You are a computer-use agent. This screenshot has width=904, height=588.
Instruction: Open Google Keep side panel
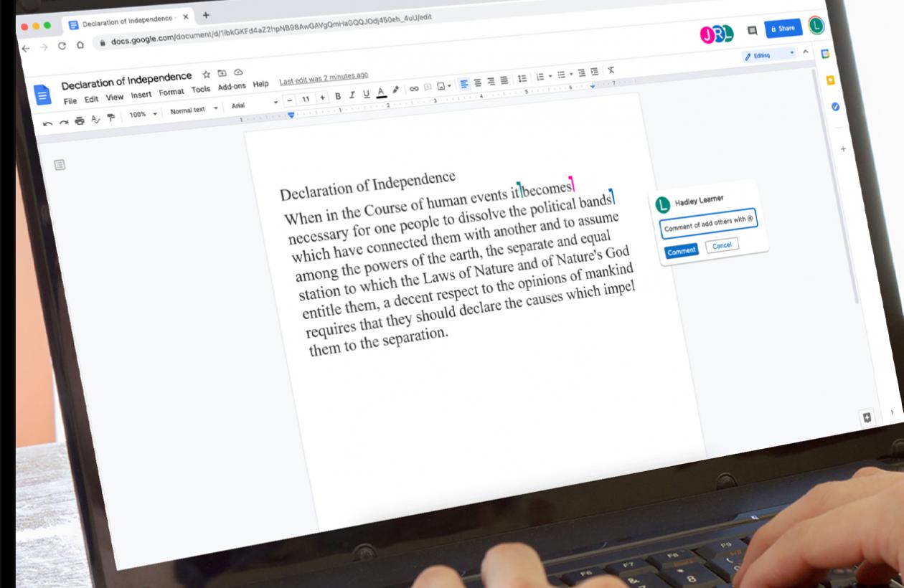(830, 80)
